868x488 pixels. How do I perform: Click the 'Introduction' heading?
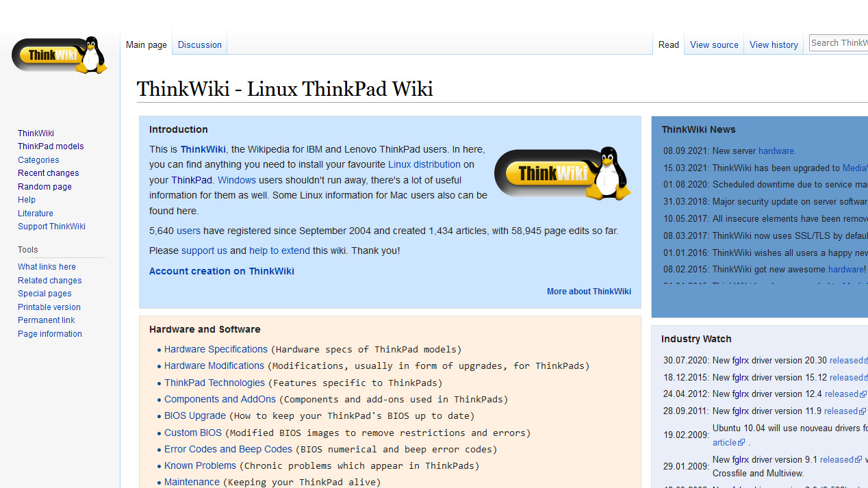[x=179, y=129]
